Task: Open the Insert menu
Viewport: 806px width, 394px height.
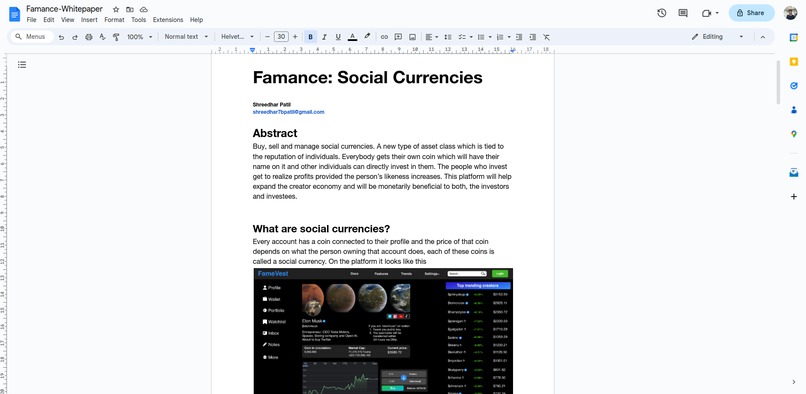Action: pos(89,20)
